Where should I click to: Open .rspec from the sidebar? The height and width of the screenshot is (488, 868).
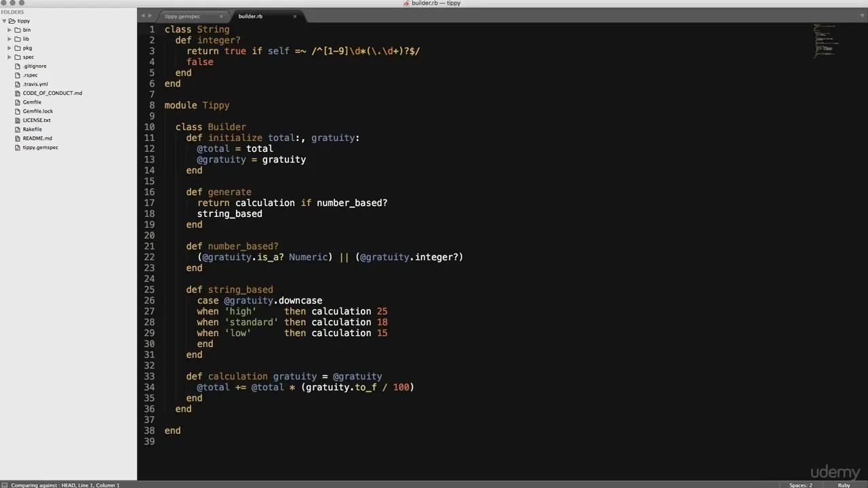(x=31, y=75)
